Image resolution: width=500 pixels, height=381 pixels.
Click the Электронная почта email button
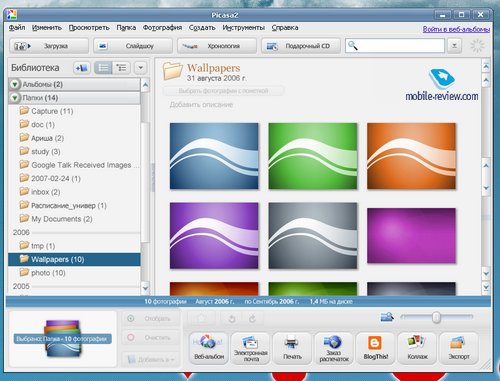pos(251,348)
